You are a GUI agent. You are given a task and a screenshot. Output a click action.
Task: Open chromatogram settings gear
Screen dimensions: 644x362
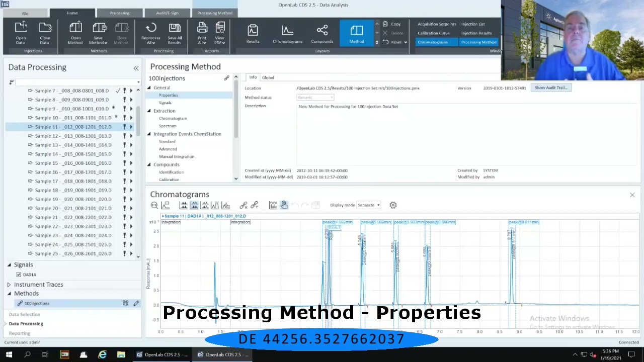[x=393, y=205]
